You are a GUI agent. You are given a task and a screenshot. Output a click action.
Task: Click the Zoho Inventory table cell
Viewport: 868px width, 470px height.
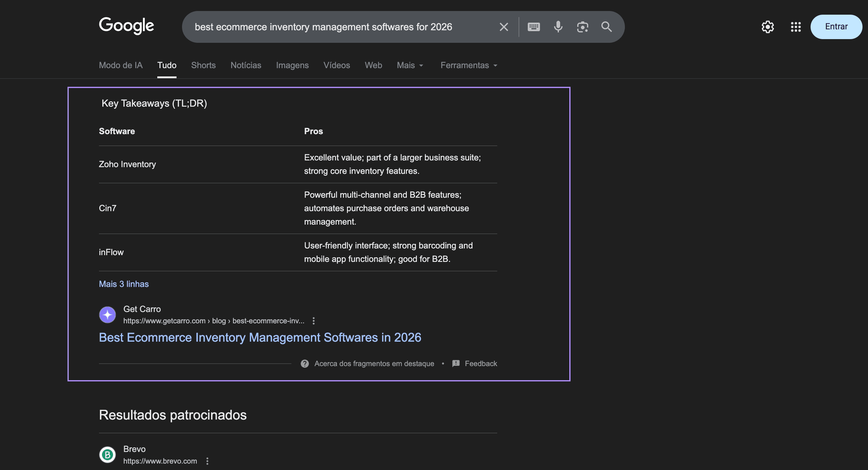[x=127, y=164]
